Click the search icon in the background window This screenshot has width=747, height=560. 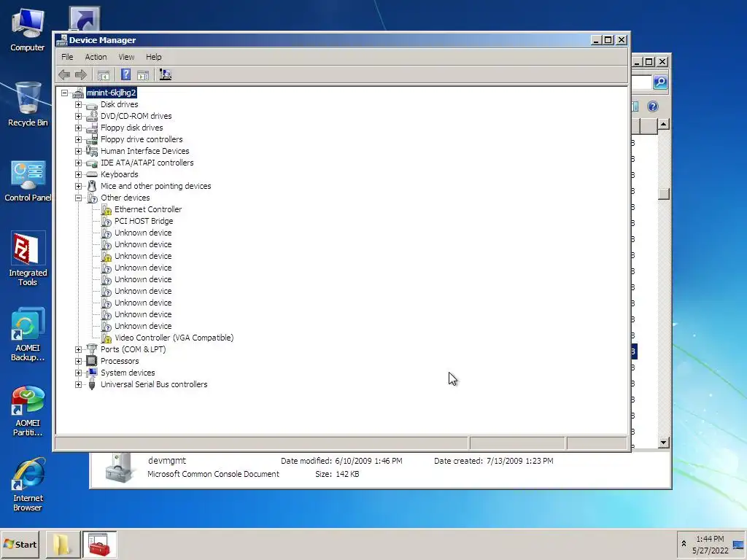pyautogui.click(x=660, y=82)
